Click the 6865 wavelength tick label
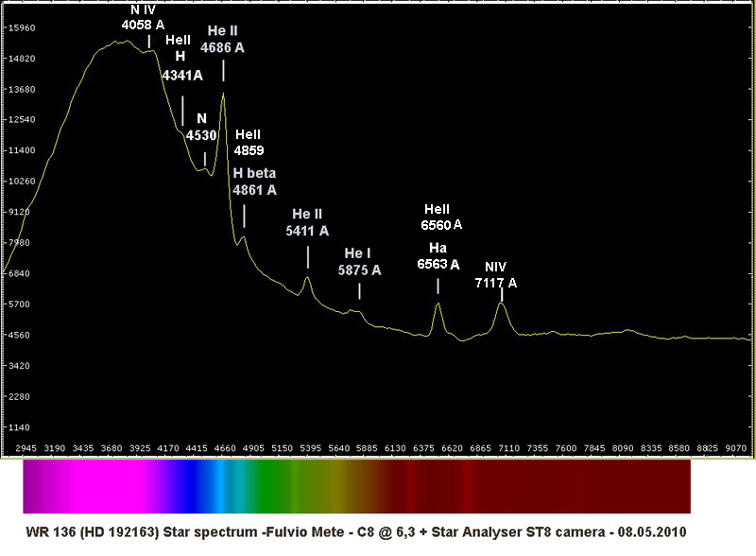Viewport: 756px width, 556px height. 481,448
